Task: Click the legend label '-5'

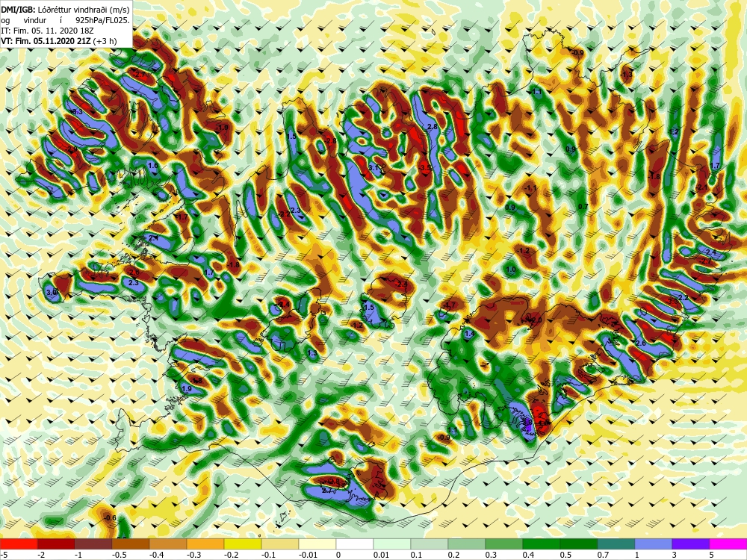Action: click(3, 555)
